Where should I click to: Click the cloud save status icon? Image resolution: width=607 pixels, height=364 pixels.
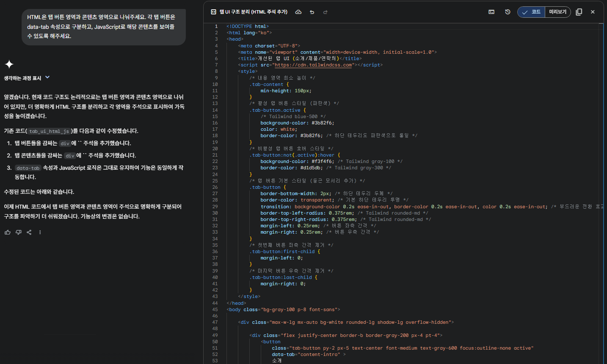coord(298,12)
